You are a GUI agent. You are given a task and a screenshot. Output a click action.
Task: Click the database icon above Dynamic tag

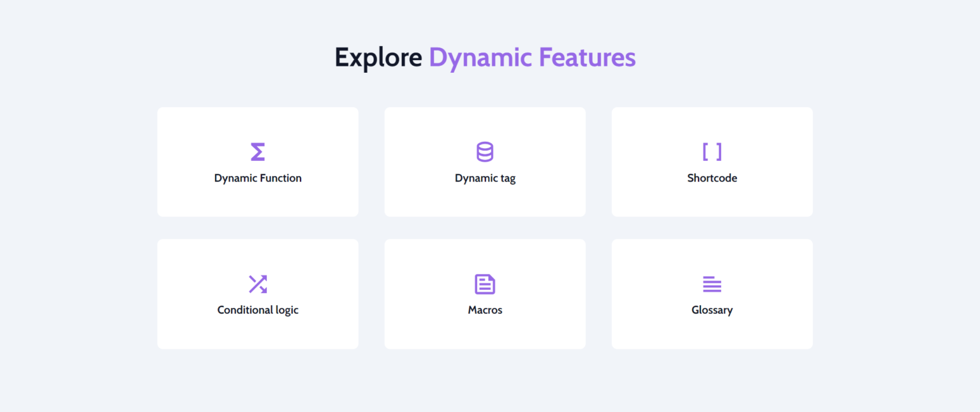pos(485,152)
